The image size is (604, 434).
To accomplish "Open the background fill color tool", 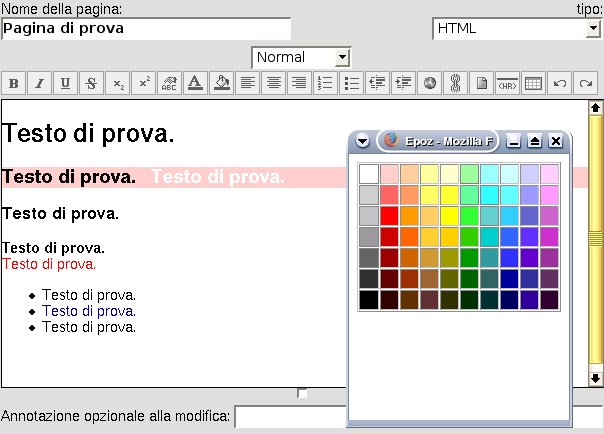I will click(221, 83).
